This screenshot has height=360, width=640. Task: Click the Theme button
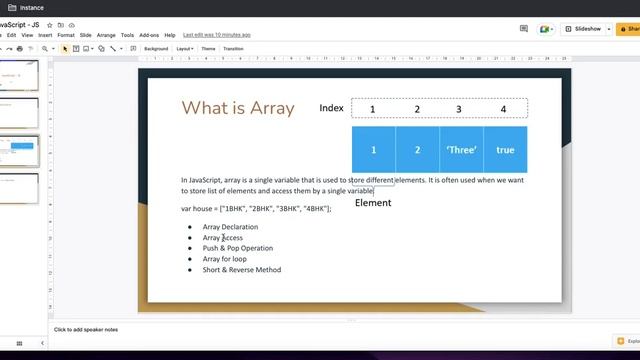tap(208, 49)
